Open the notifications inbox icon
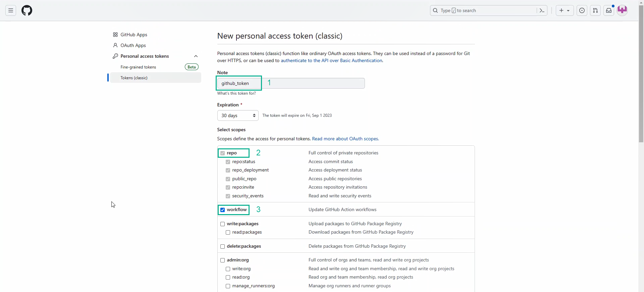Screen dimensions: 644x292 (609, 10)
